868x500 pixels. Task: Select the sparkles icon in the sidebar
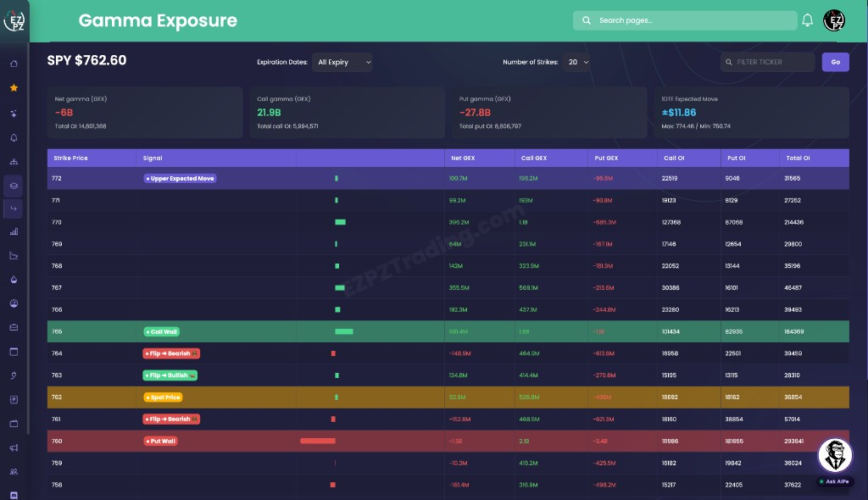[14, 114]
